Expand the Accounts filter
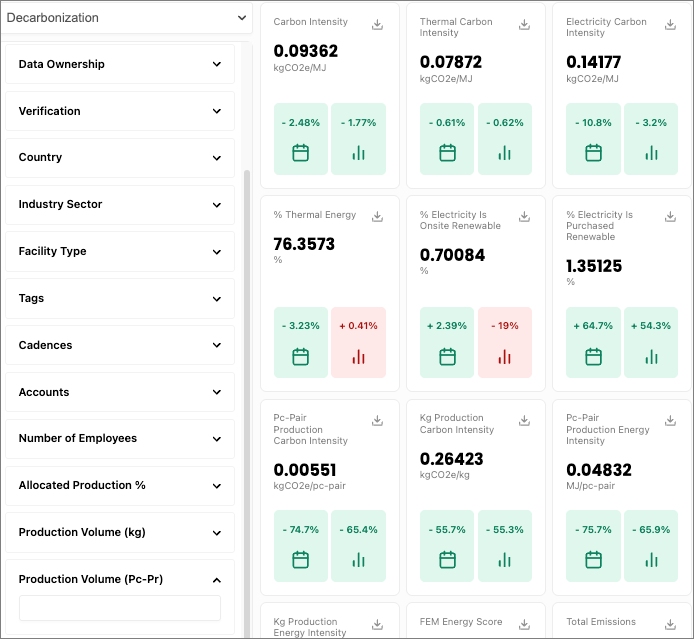The height and width of the screenshot is (639, 694). point(120,392)
